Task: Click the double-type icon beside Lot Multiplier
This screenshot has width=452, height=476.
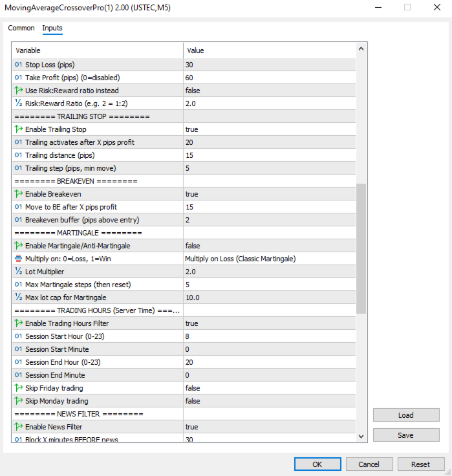Action: (18, 272)
